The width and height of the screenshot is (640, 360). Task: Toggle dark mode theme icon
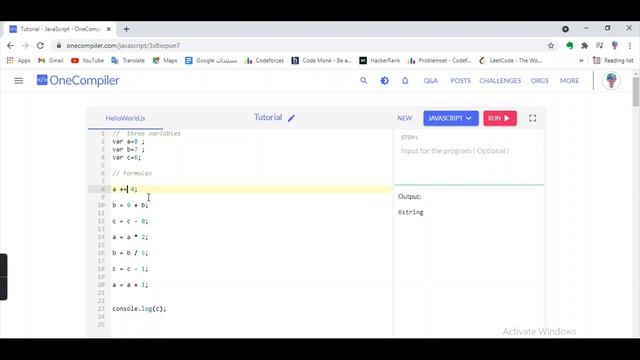click(x=384, y=80)
